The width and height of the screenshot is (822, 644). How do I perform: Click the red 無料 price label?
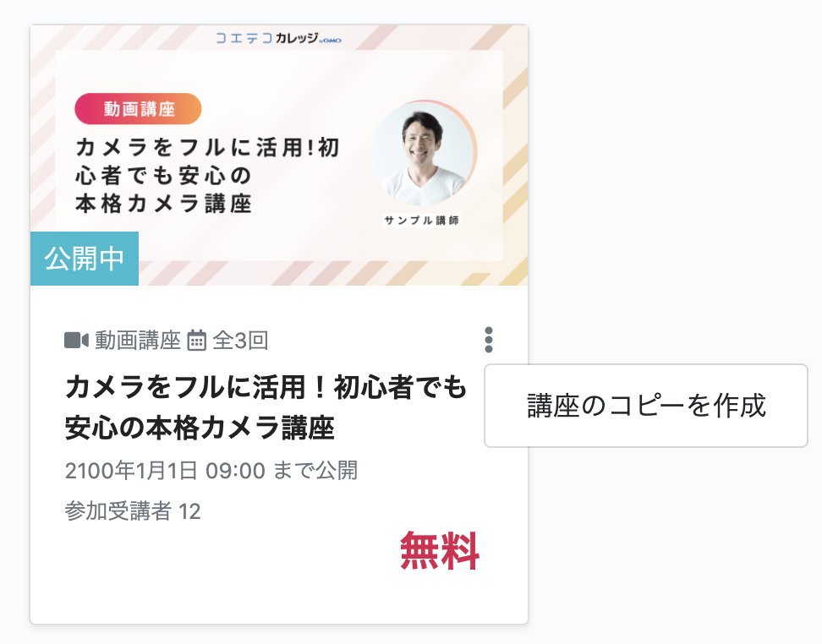click(x=439, y=551)
